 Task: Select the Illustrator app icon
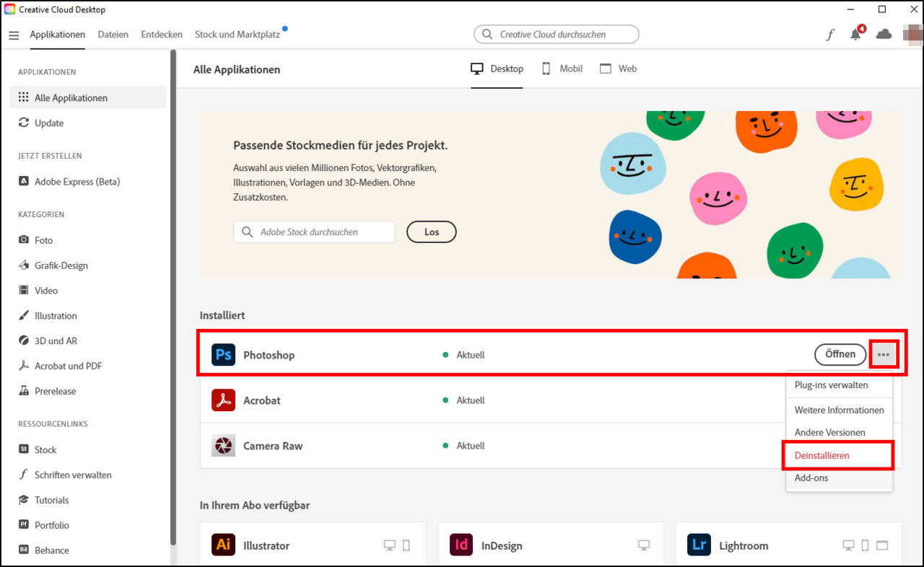(x=223, y=545)
